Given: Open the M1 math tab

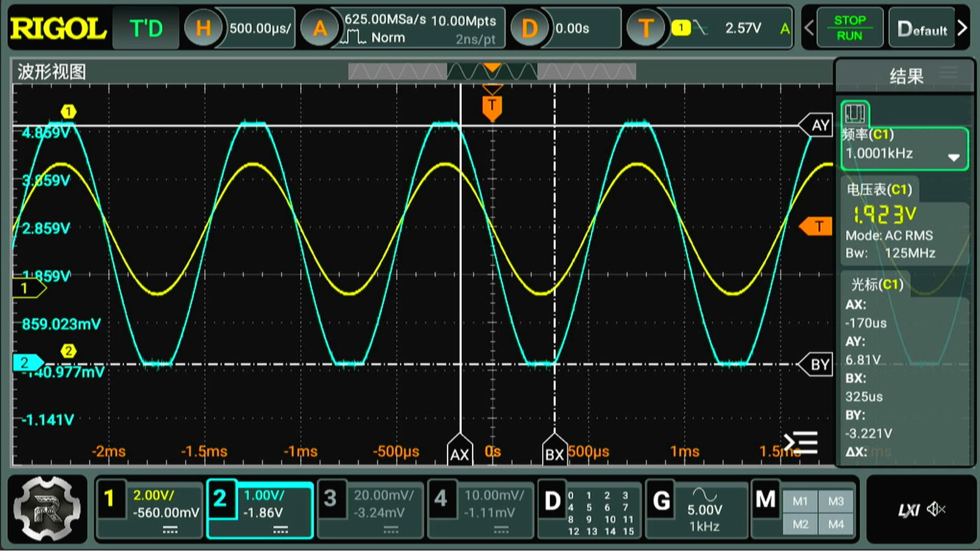Looking at the screenshot, I should click(800, 502).
